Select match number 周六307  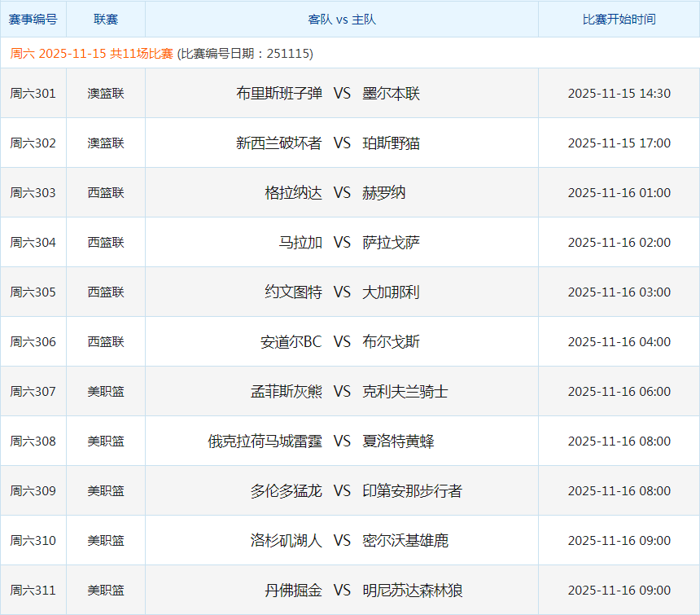tap(33, 391)
